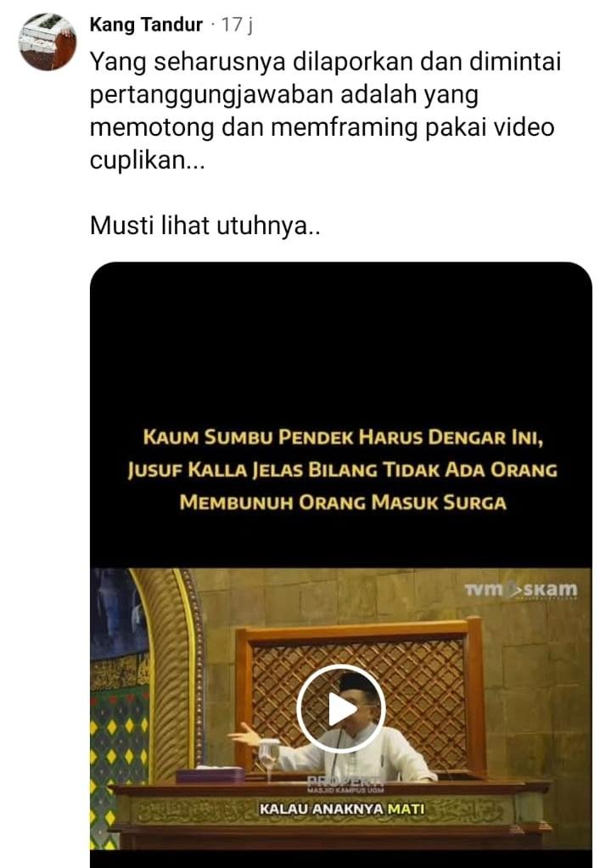Tap the text "Membunuh Orang Masuk Surga"
Image resolution: width=611 pixels, height=868 pixels.
pos(343,502)
